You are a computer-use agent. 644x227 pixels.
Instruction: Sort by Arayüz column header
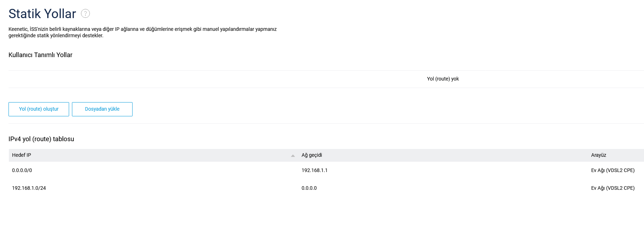(599, 155)
